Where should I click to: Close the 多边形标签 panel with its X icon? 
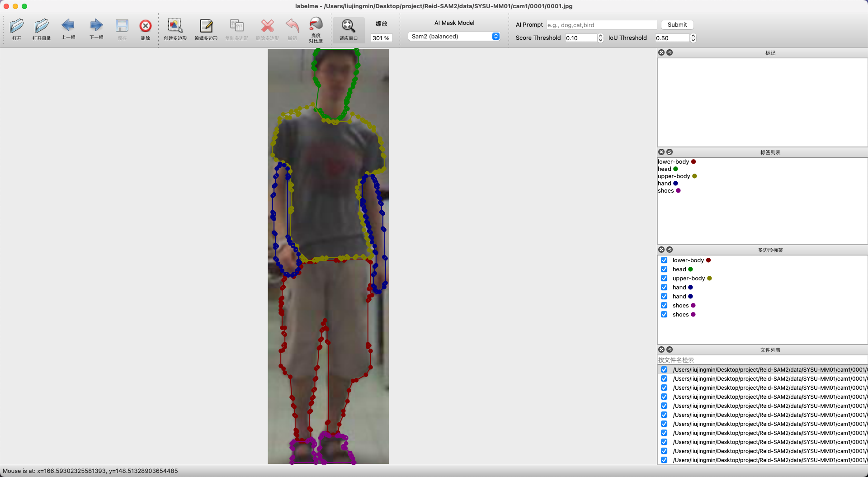[661, 250]
